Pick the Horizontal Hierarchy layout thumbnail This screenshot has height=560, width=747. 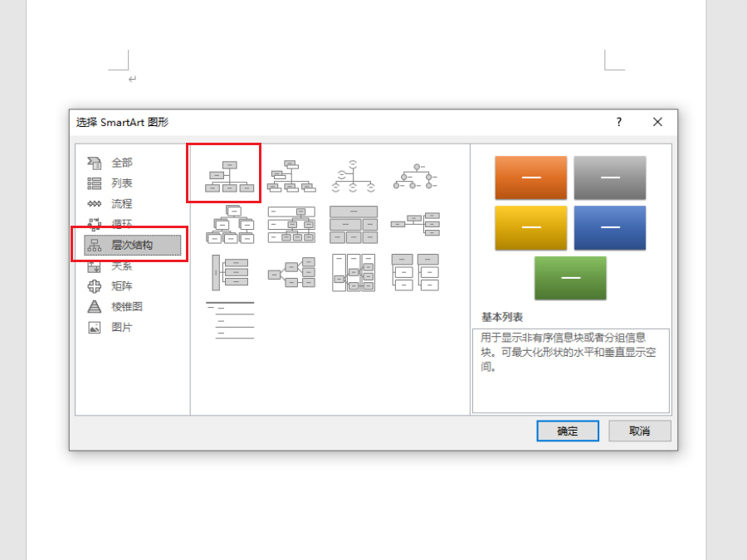point(291,272)
